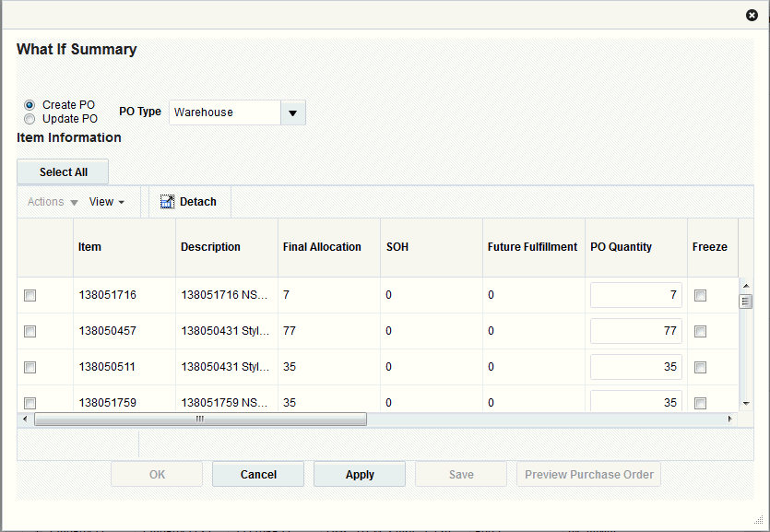Click the vertical scrollbar down arrow
Screen dimensions: 770x532
pyautogui.click(x=747, y=403)
